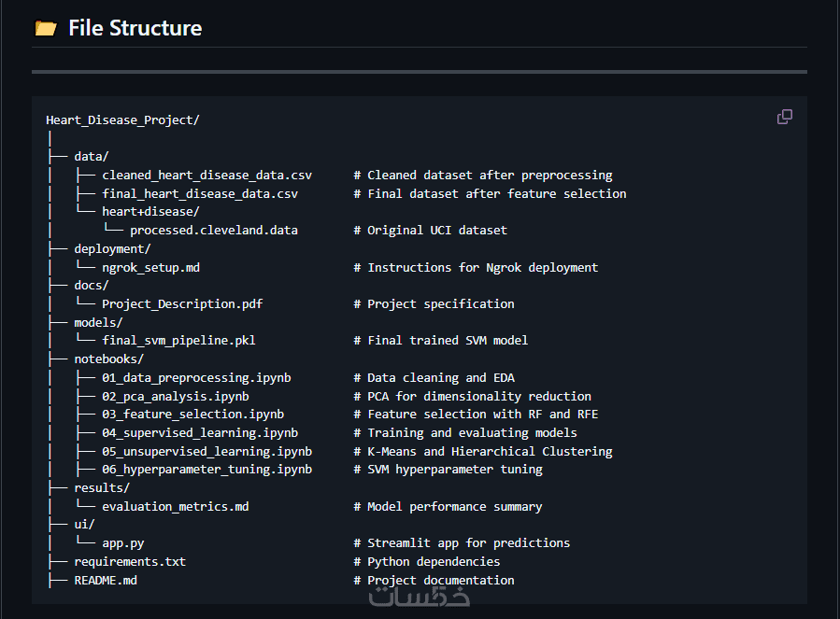Select app.py under the ui folder
Viewport: 840px width, 619px height.
(x=122, y=542)
